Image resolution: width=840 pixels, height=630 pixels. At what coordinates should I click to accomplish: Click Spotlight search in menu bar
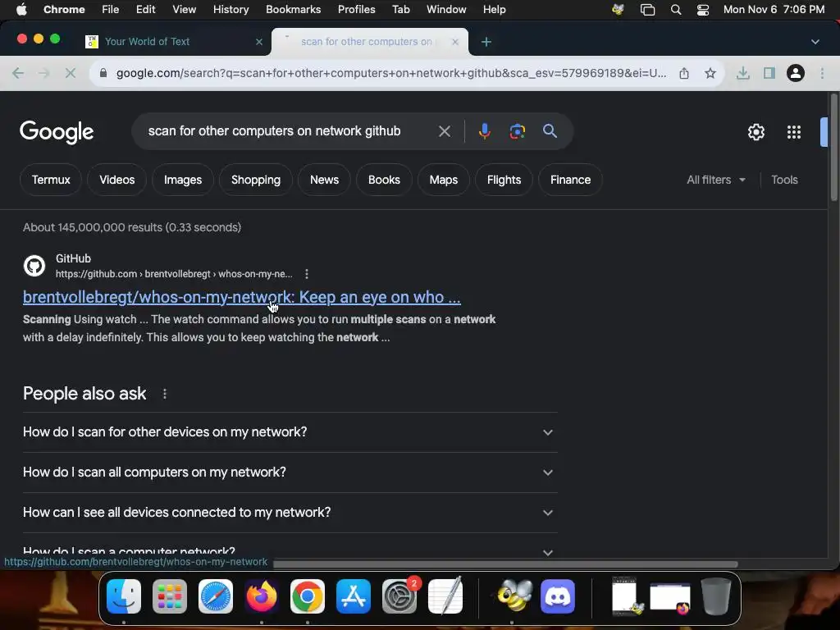click(676, 10)
